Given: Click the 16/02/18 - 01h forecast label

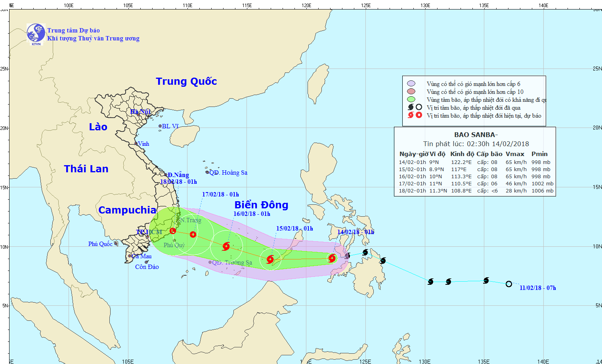Looking at the screenshot, I should [252, 214].
